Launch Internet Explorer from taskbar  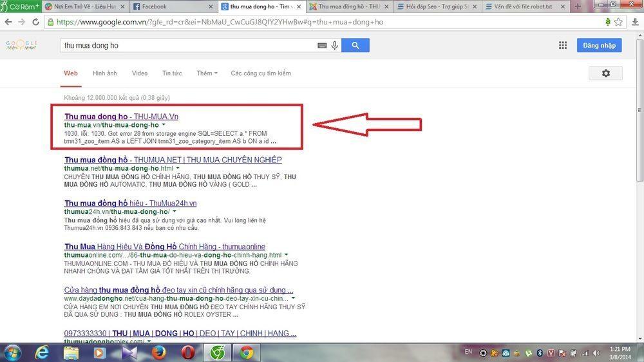(x=41, y=353)
